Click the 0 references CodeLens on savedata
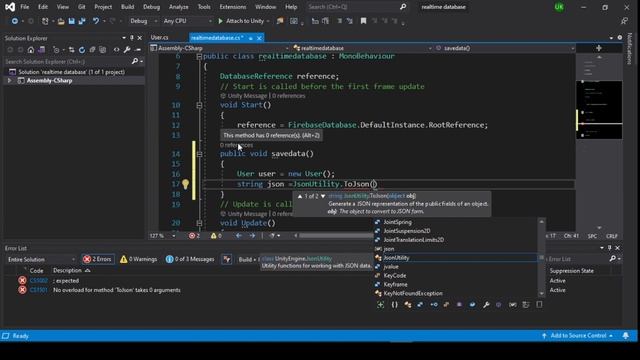The width and height of the screenshot is (640, 360). click(236, 145)
